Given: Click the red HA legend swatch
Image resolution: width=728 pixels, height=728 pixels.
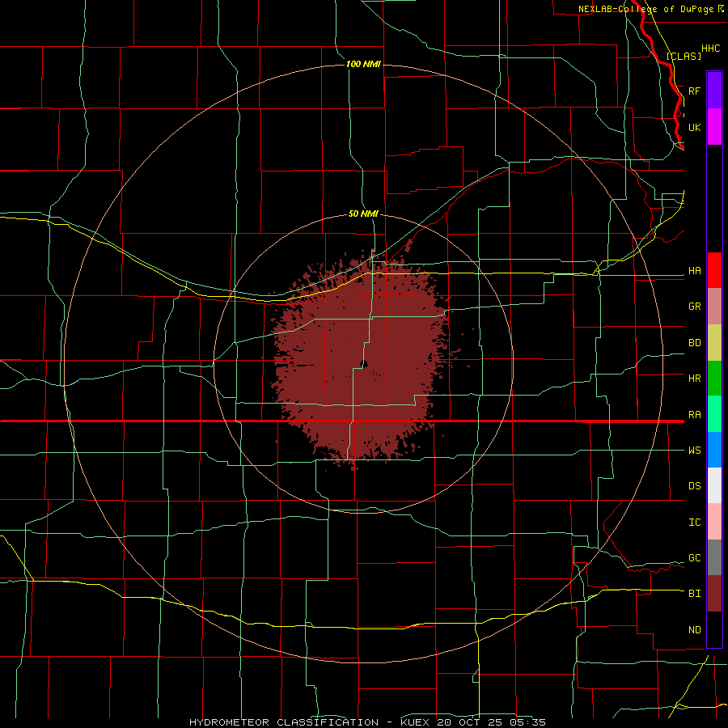Looking at the screenshot, I should (714, 270).
